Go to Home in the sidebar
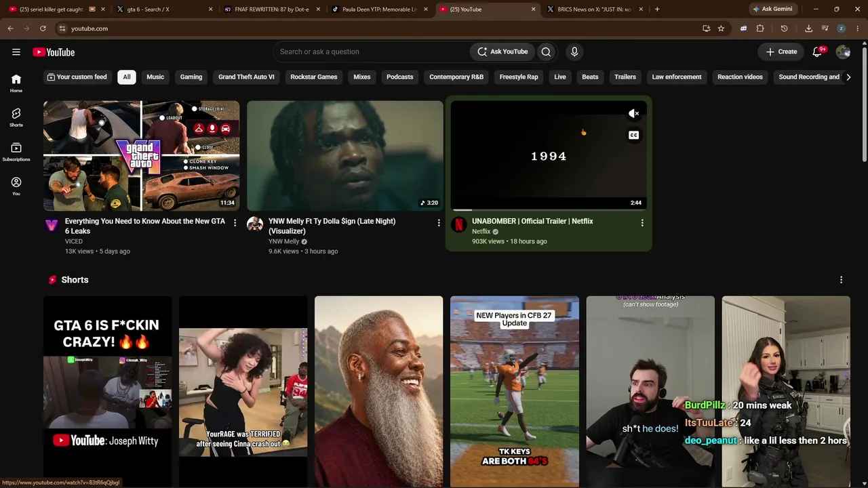Viewport: 868px width, 488px height. point(16,83)
